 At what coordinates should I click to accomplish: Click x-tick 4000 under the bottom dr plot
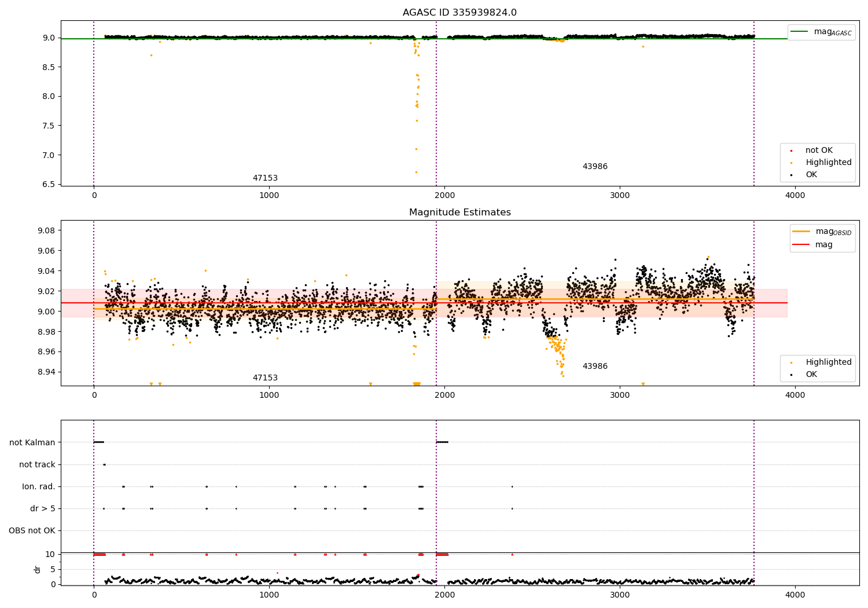click(x=795, y=595)
